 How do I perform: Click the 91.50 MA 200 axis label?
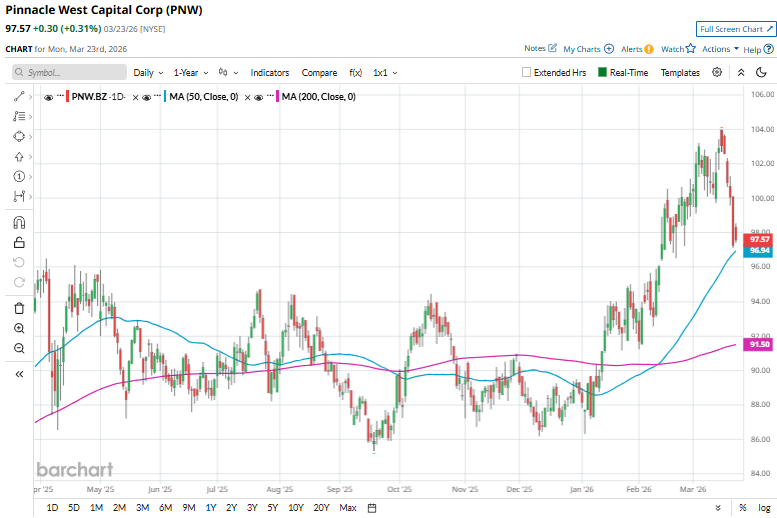point(758,345)
